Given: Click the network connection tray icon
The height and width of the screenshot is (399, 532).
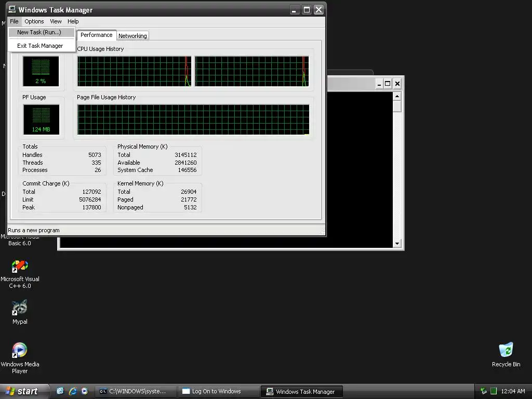Looking at the screenshot, I should [x=484, y=391].
